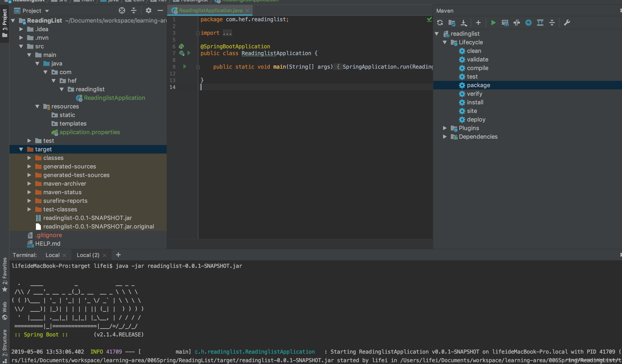Collapse All in Maven toolbar

tap(552, 23)
